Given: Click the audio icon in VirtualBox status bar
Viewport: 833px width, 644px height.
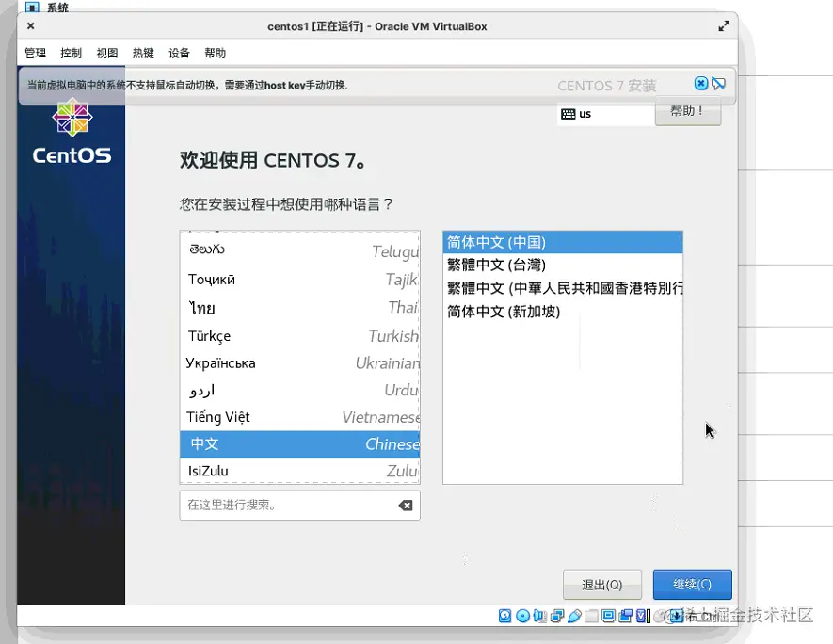Looking at the screenshot, I should pyautogui.click(x=539, y=616).
